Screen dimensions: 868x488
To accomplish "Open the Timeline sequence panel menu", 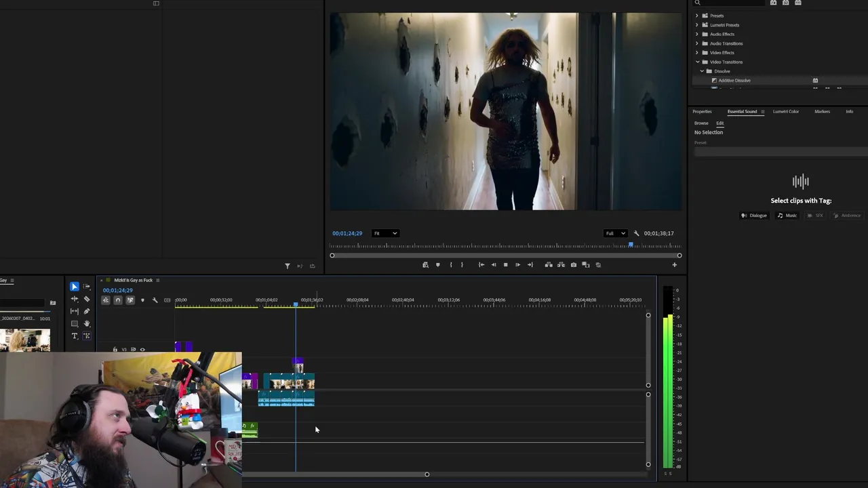I will pyautogui.click(x=157, y=281).
